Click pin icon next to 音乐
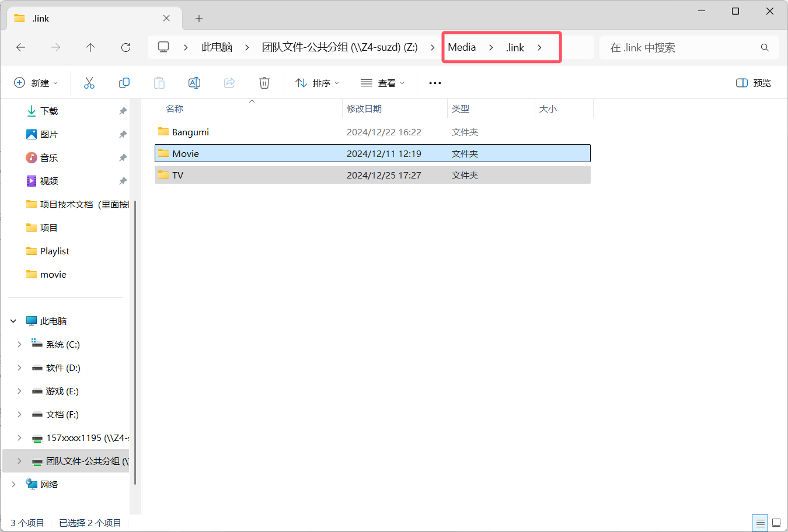Viewport: 788px width, 532px height. [123, 157]
